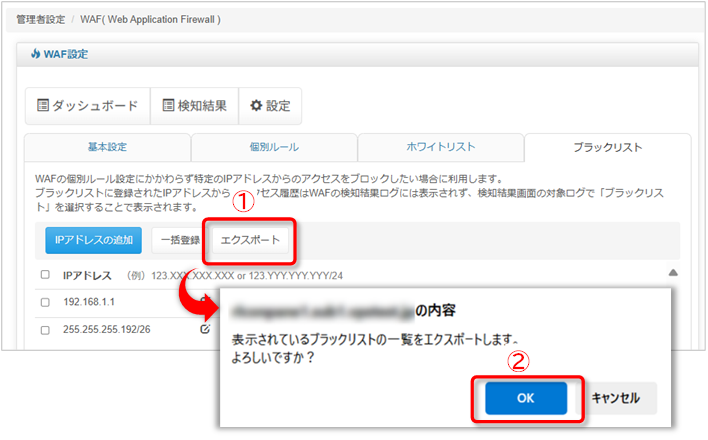Click the edit icon for 255.255.255.192/26
This screenshot has width=708, height=440.
pyautogui.click(x=205, y=329)
